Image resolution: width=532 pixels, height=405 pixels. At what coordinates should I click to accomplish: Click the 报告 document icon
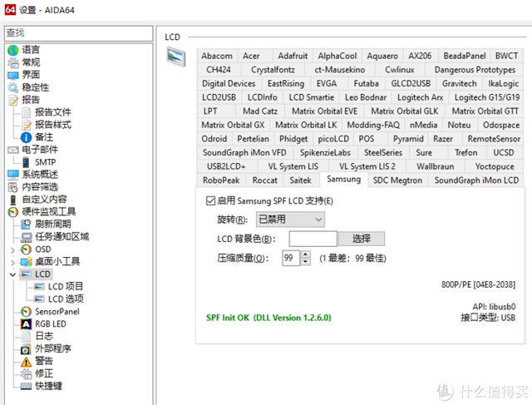point(13,100)
